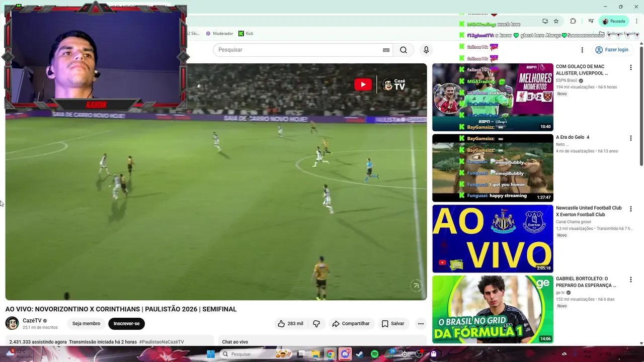
Task: Click the ESPN Brasil channel name
Action: [567, 80]
